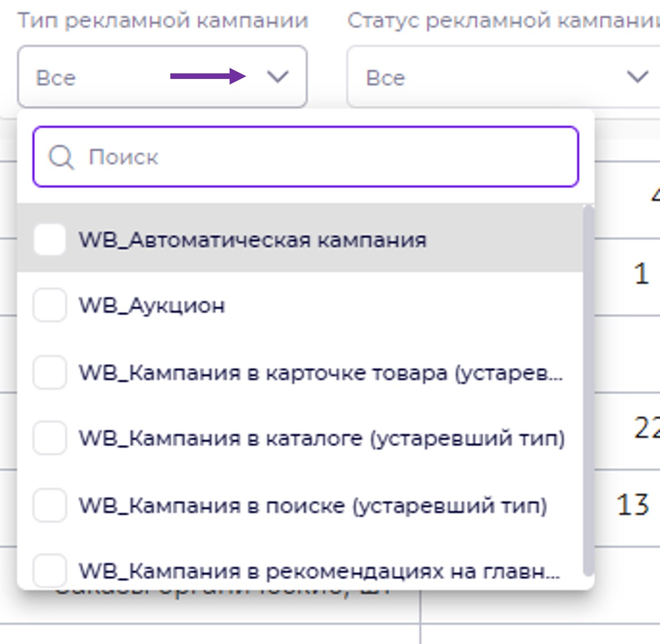Viewport: 660px width, 644px height.
Task: Click chevron arrow of campaign type dropdown
Action: click(x=277, y=77)
